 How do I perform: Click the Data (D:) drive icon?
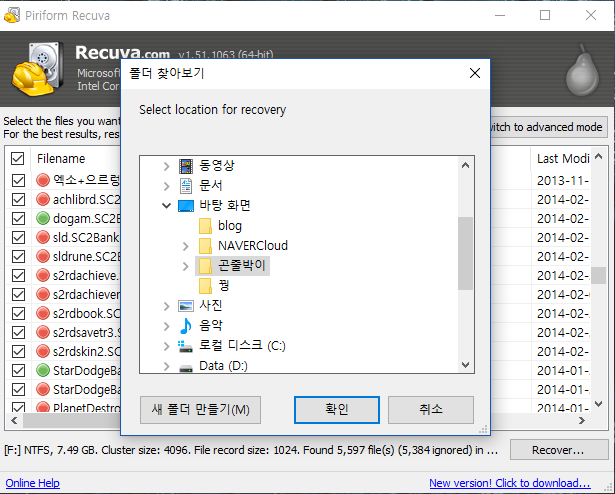tap(186, 367)
